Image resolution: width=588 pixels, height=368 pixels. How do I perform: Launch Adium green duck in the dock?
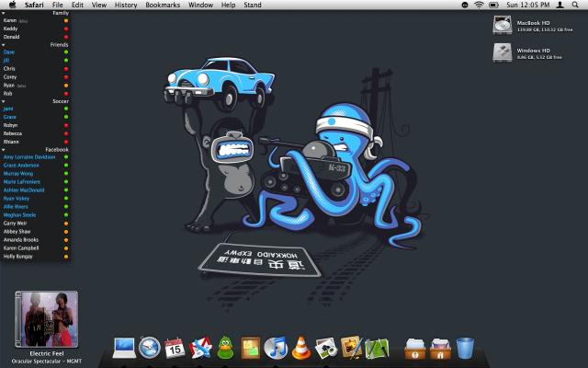pos(225,348)
